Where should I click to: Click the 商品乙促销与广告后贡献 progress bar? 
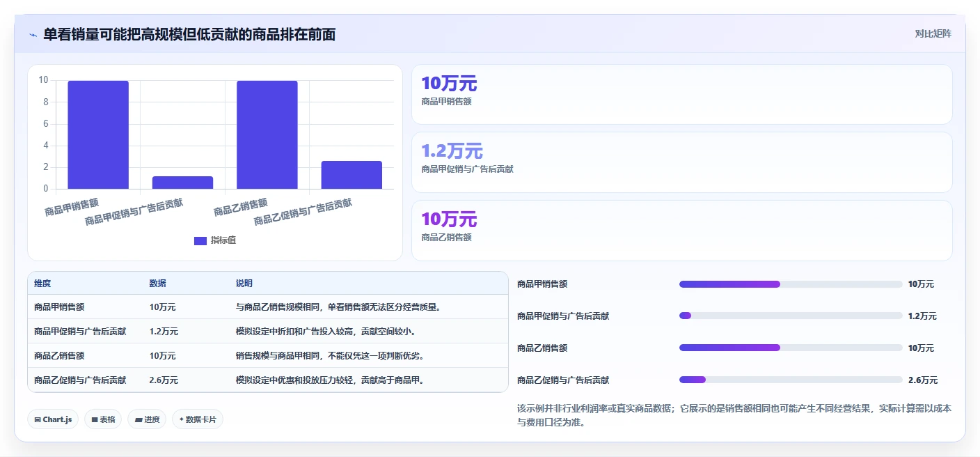point(791,380)
